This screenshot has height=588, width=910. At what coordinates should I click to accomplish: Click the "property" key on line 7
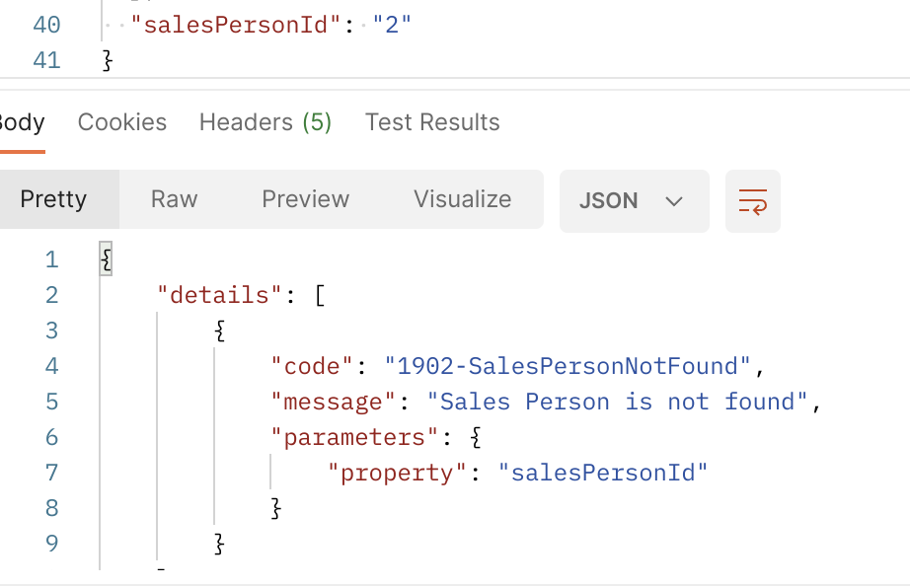[397, 473]
